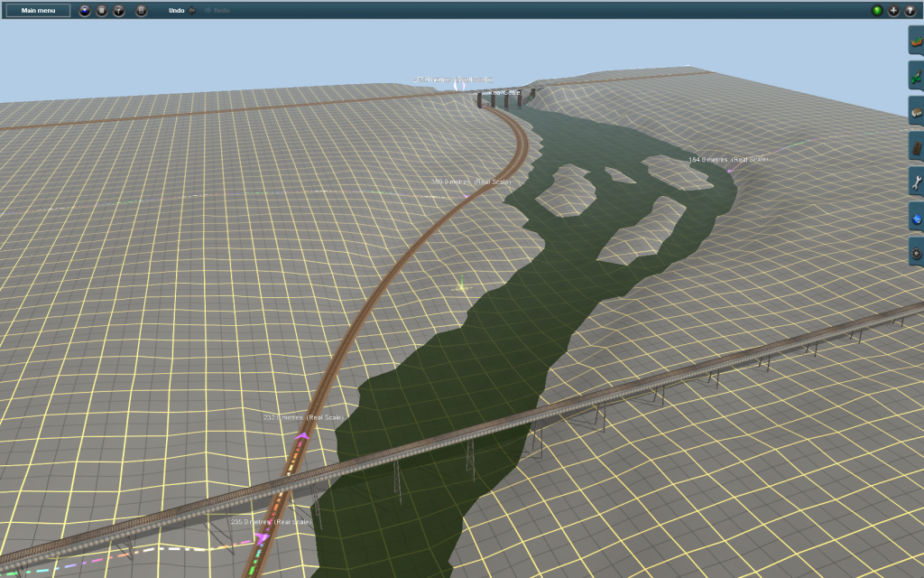This screenshot has height=578, width=924.
Task: Open the Main menu
Action: point(38,11)
